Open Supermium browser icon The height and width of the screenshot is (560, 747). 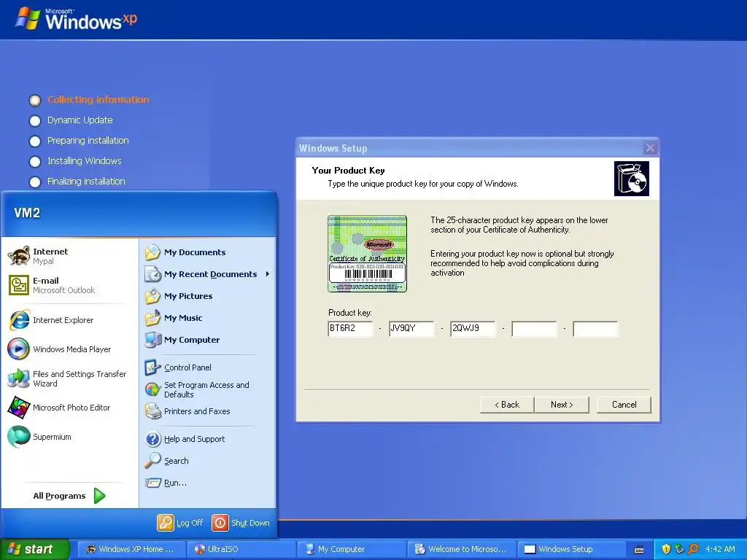[18, 437]
